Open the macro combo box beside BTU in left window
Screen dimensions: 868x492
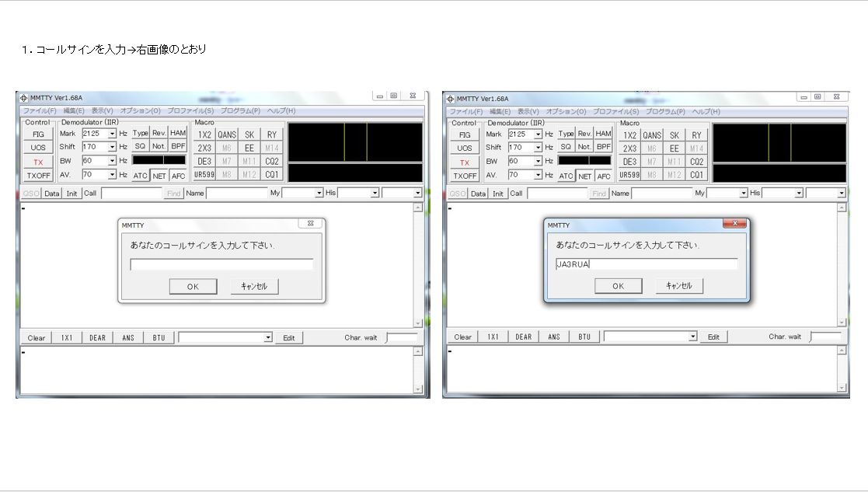point(225,337)
